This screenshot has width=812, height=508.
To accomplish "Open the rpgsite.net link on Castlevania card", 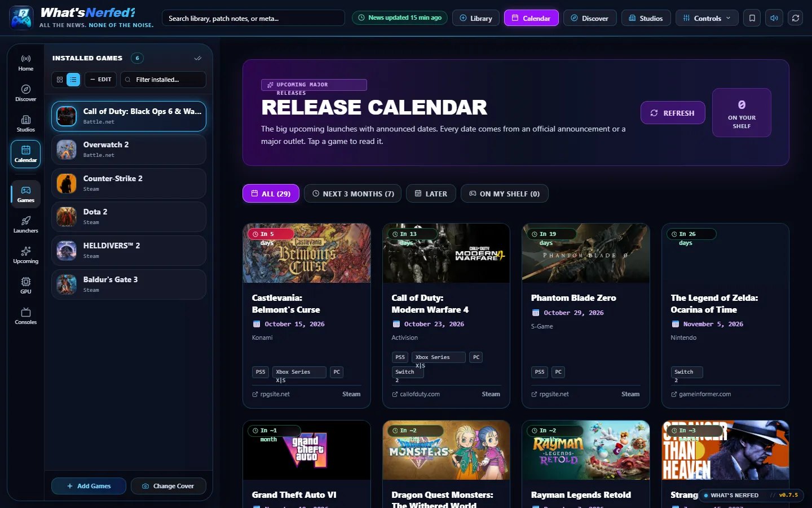I will click(x=271, y=395).
